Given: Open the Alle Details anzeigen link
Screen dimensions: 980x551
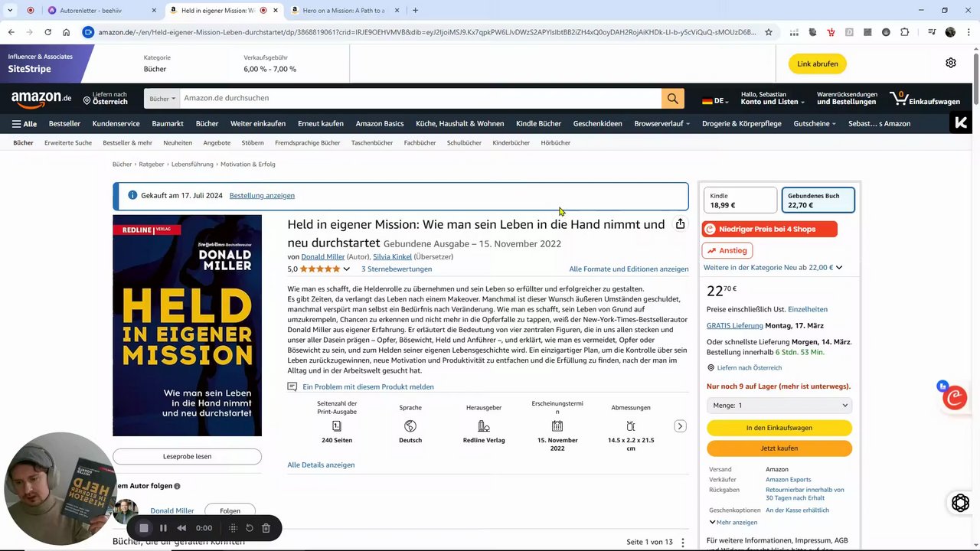Looking at the screenshot, I should [x=321, y=465].
